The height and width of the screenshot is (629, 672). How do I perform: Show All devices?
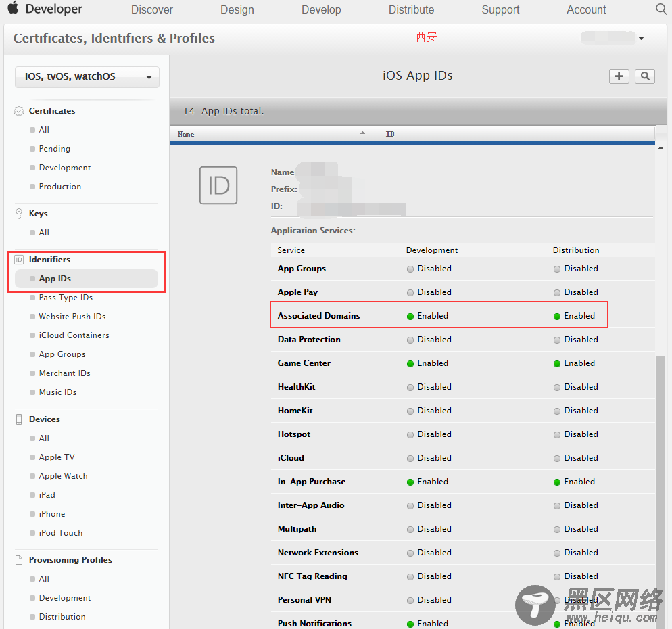(44, 438)
